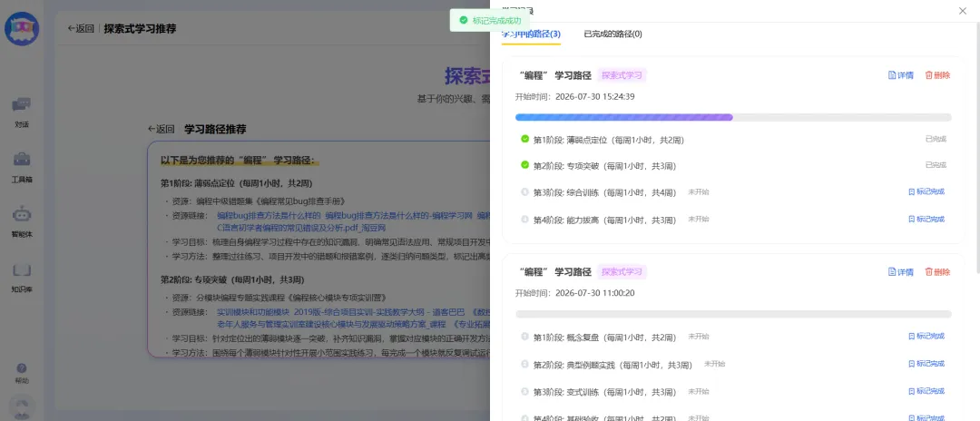Switch to 已完成的路径(0) tab
Image resolution: width=980 pixels, height=421 pixels.
(x=612, y=34)
